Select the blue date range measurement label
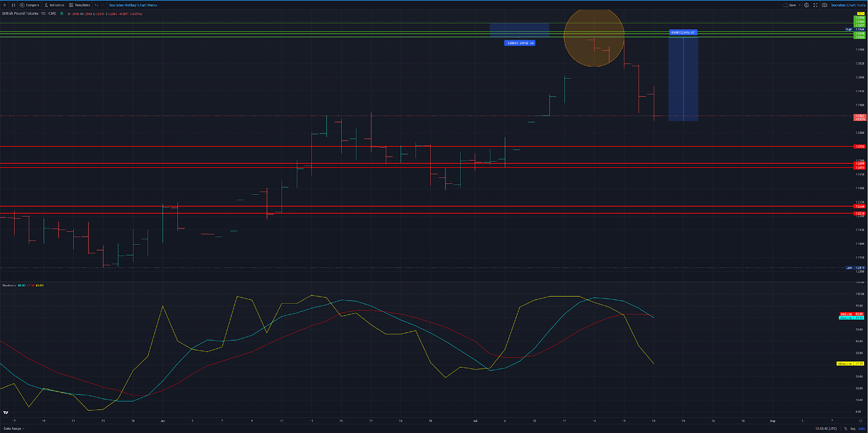 pyautogui.click(x=520, y=43)
